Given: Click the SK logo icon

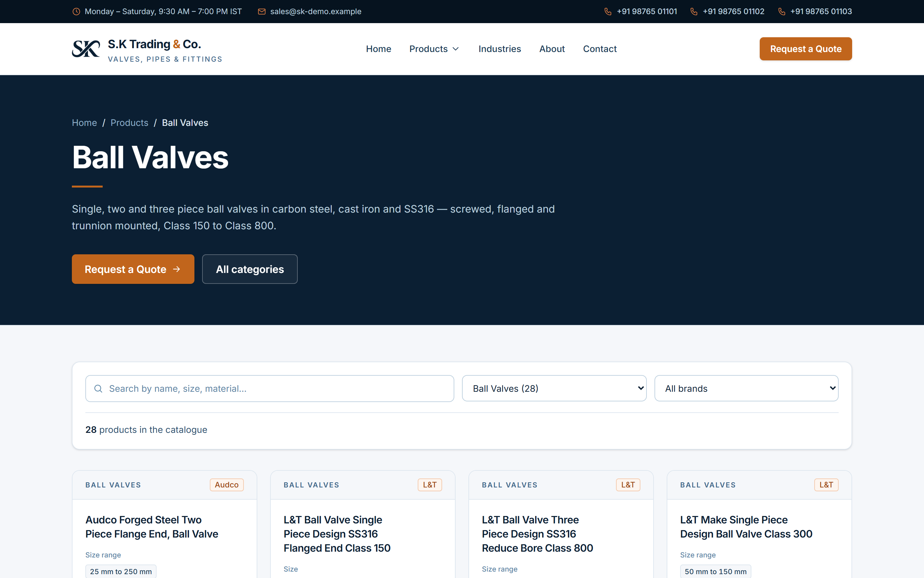Looking at the screenshot, I should click(x=86, y=49).
